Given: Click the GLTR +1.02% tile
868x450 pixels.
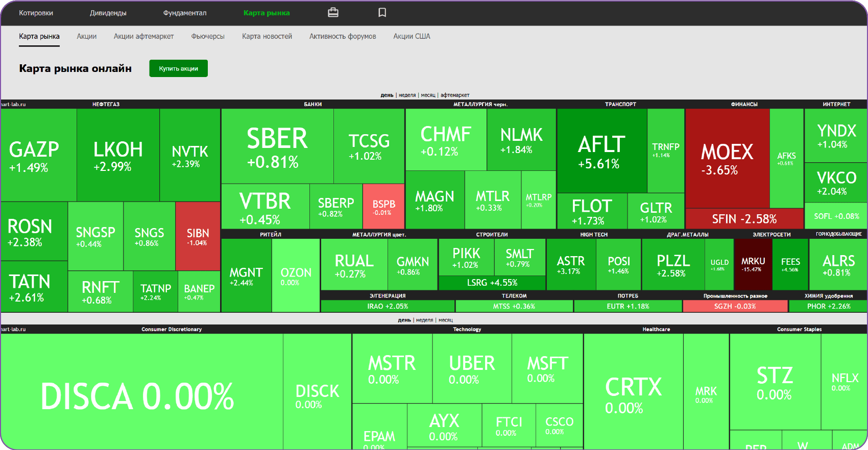Looking at the screenshot, I should point(656,211).
